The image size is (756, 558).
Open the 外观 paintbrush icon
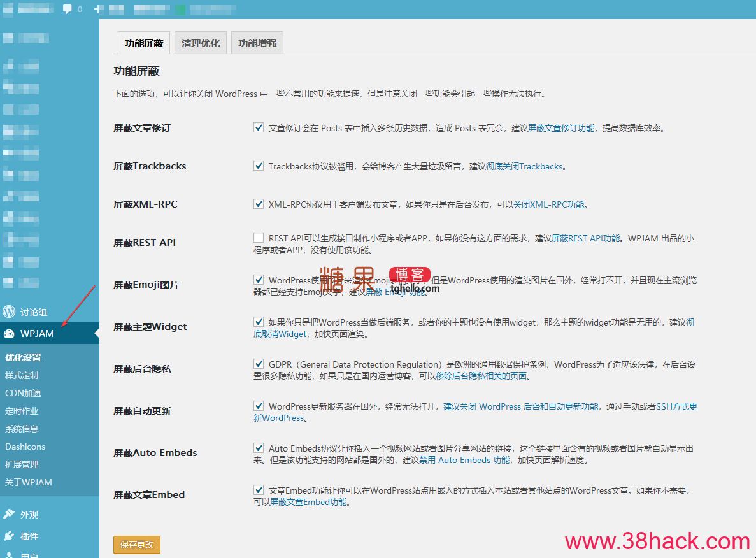9,514
